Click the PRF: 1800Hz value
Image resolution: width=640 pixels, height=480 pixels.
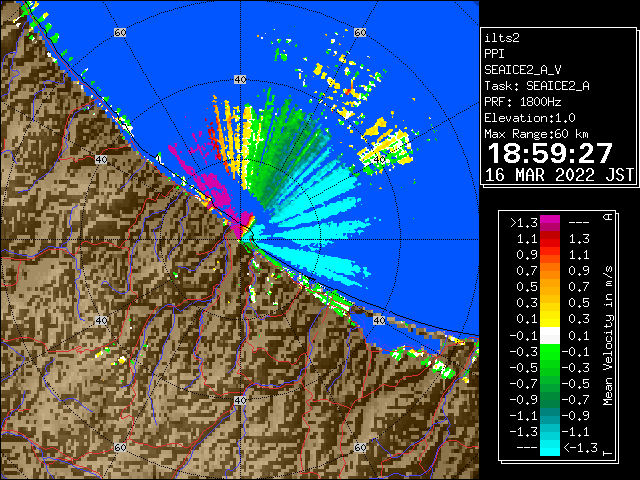[x=522, y=102]
